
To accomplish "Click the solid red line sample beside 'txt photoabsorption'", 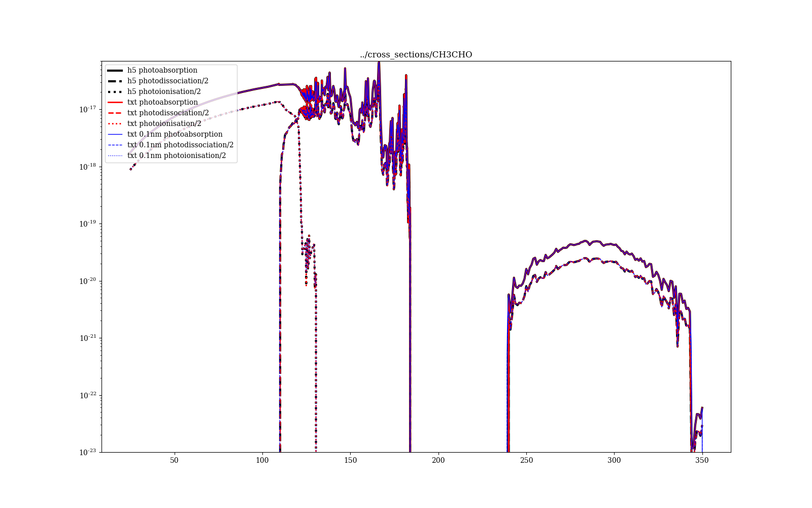I will (x=115, y=102).
